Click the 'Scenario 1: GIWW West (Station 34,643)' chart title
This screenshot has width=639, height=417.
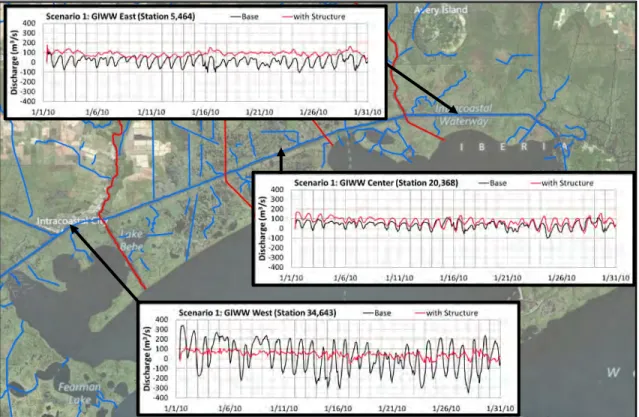pos(258,313)
